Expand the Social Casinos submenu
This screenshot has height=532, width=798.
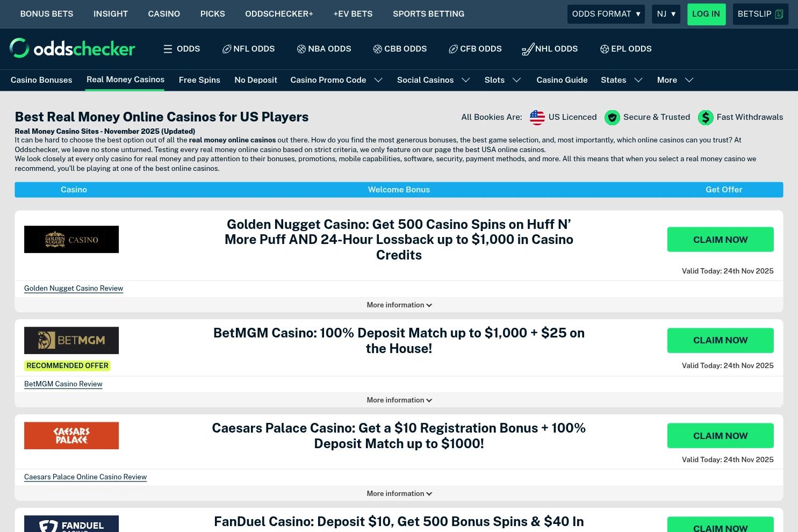(466, 80)
